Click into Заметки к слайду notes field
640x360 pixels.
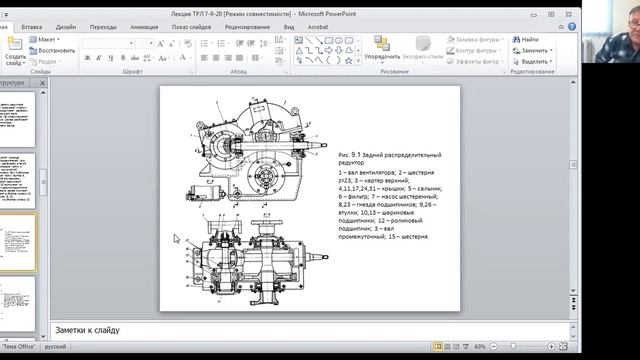309,330
